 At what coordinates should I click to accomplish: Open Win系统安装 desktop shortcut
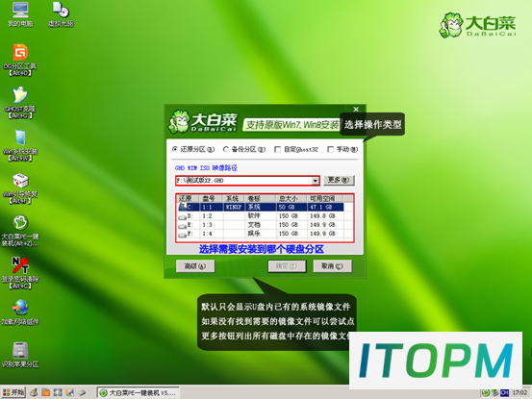coord(20,146)
